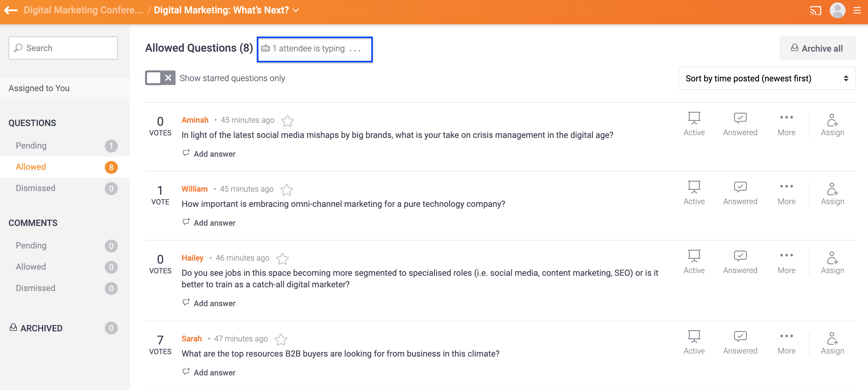This screenshot has height=390, width=868.
Task: Select Pending under Questions
Action: [31, 145]
